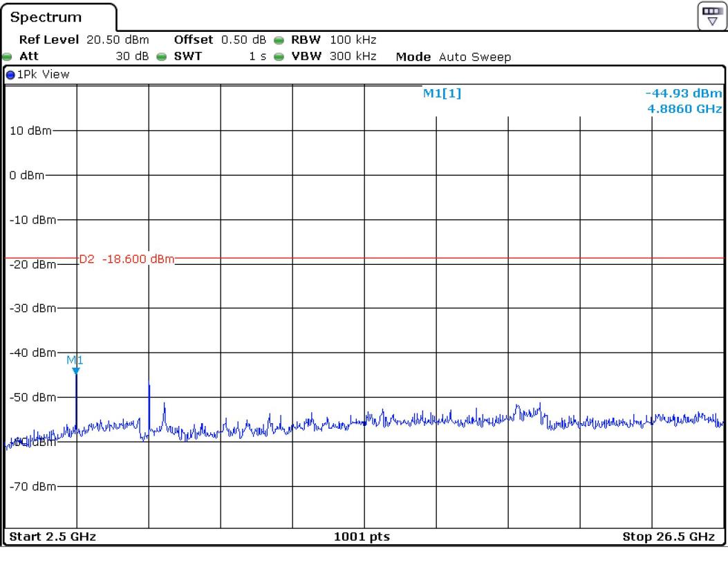Click the -50 dBm axis label

[32, 398]
